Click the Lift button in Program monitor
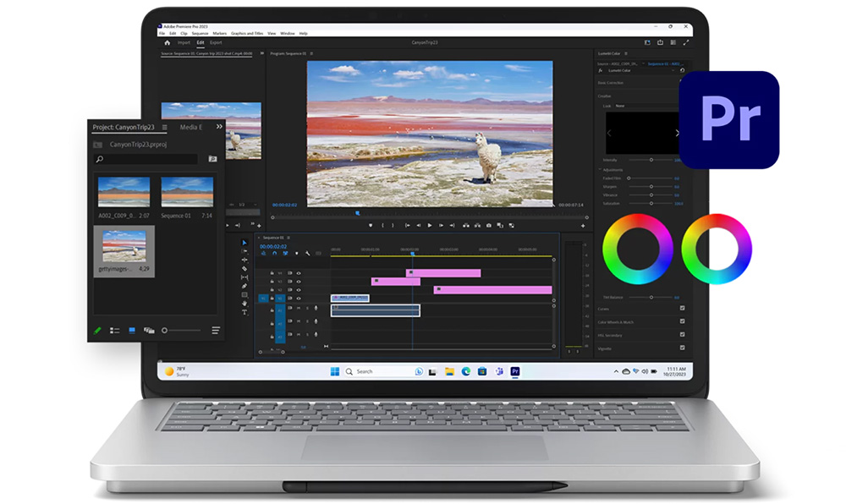This screenshot has width=846, height=504. coord(465,225)
